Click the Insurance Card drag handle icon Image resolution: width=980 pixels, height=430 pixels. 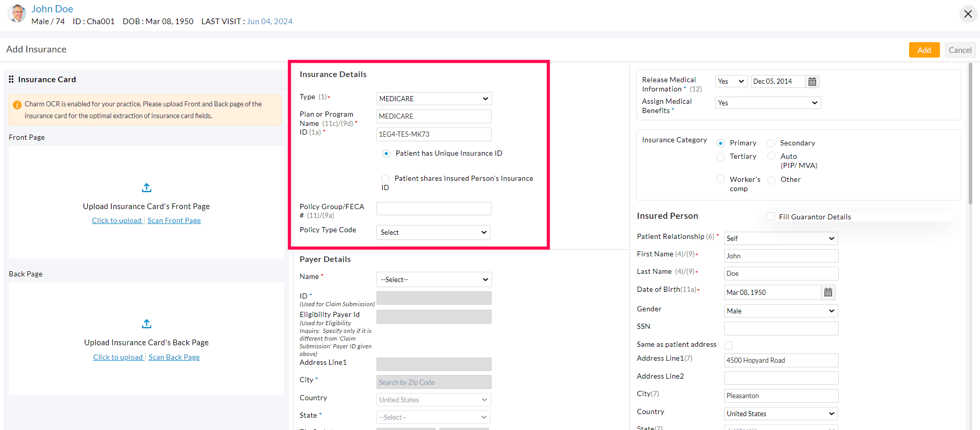pyautogui.click(x=11, y=79)
